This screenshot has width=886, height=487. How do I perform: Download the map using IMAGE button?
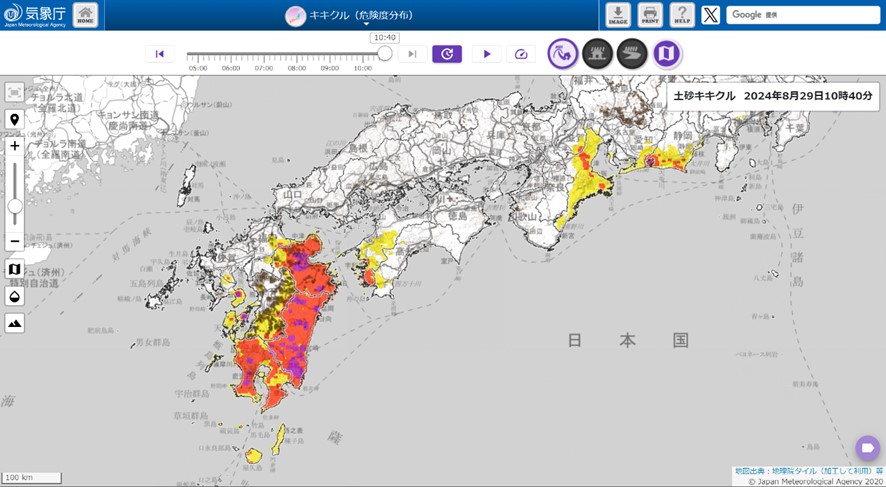(617, 15)
